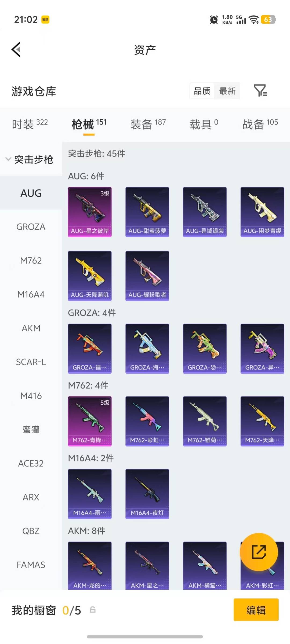Open AUG-星之彼岸 weapon skin

[x=90, y=212]
